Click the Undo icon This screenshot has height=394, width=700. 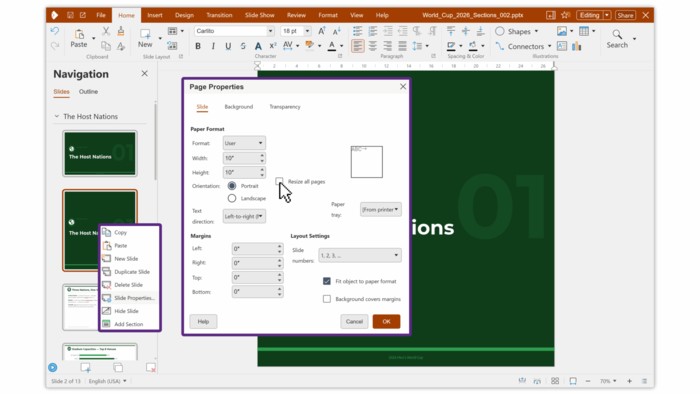55,31
